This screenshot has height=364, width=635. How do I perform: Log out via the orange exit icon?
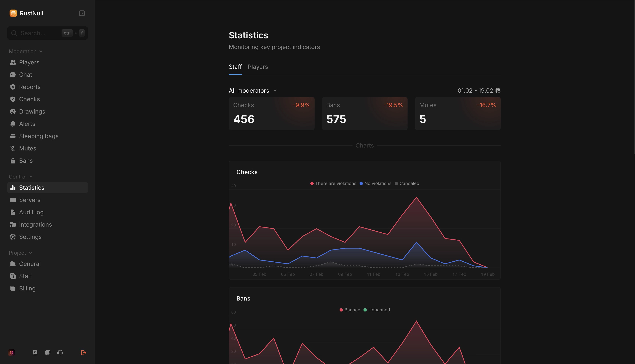[x=84, y=352]
